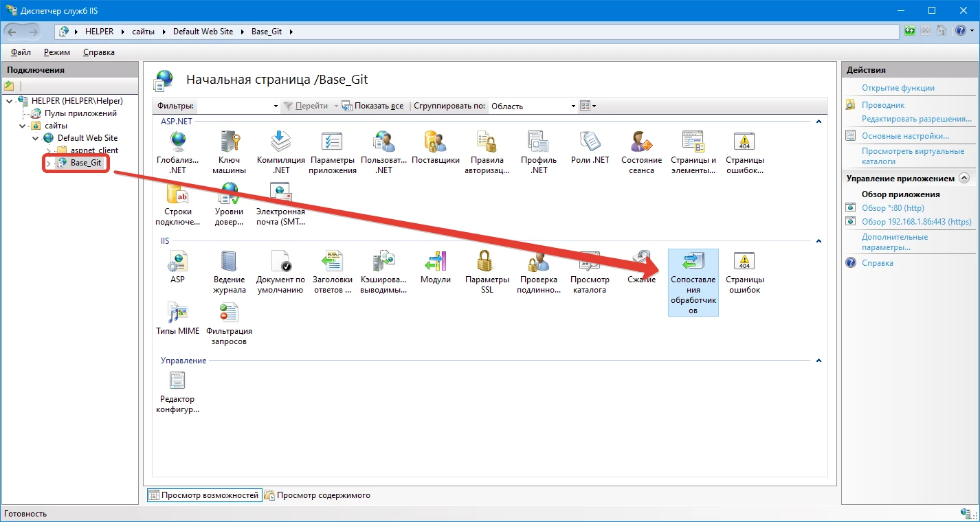Viewport: 980px width, 522px height.
Task: Open the .NET Users (Пользоват... .NET) icon
Action: 384,152
